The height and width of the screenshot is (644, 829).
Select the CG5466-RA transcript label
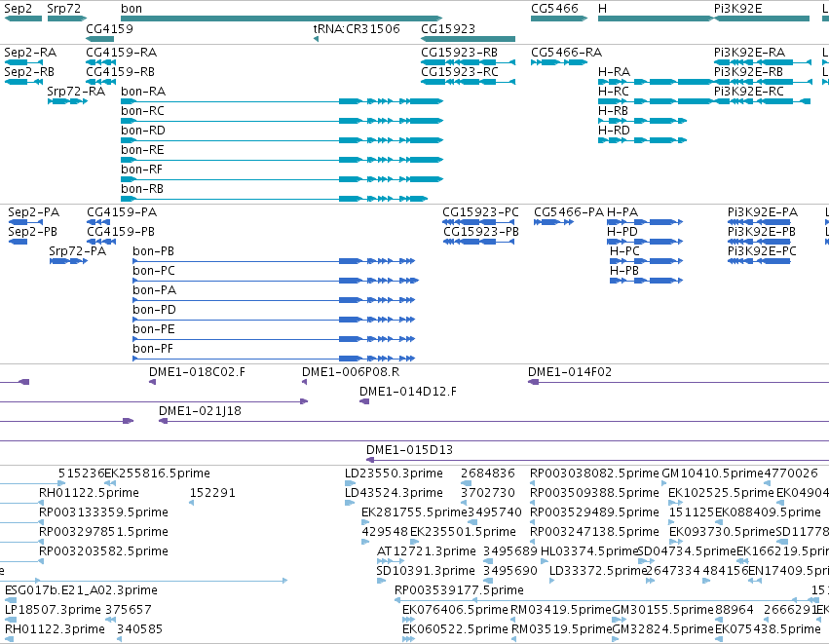(566, 53)
